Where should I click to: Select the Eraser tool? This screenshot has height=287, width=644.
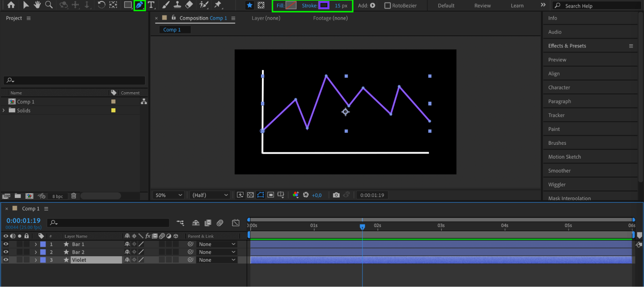point(189,5)
